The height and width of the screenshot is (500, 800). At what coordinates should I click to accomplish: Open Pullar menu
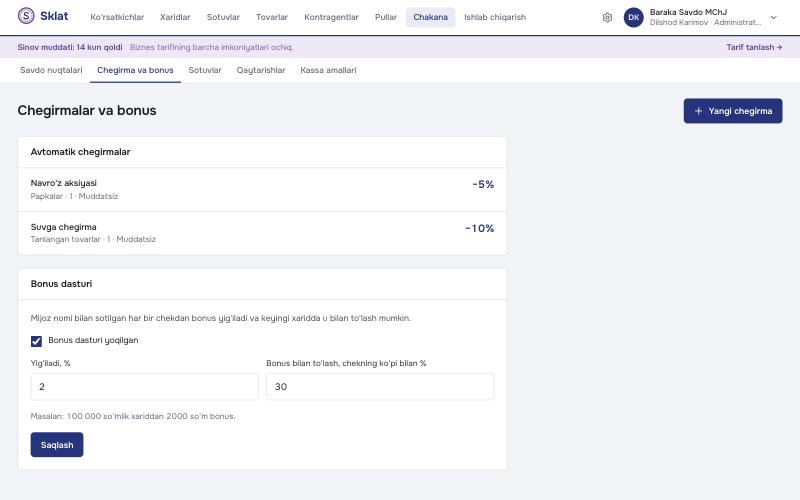(x=386, y=17)
